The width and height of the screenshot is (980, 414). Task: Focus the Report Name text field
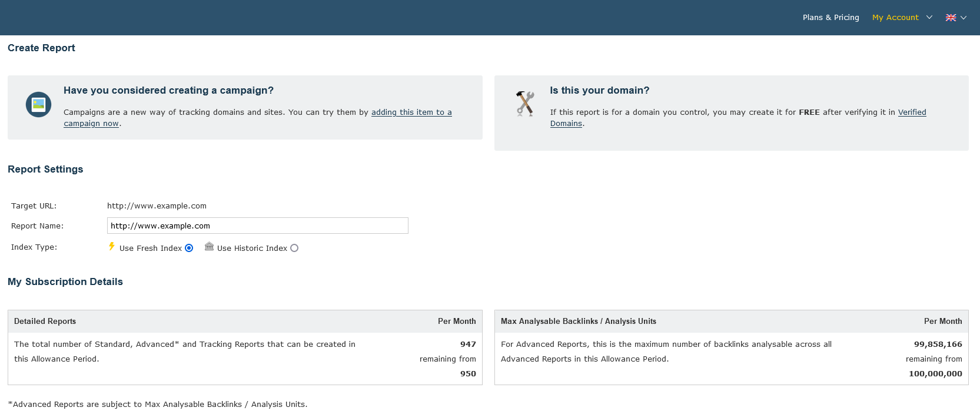coord(257,226)
